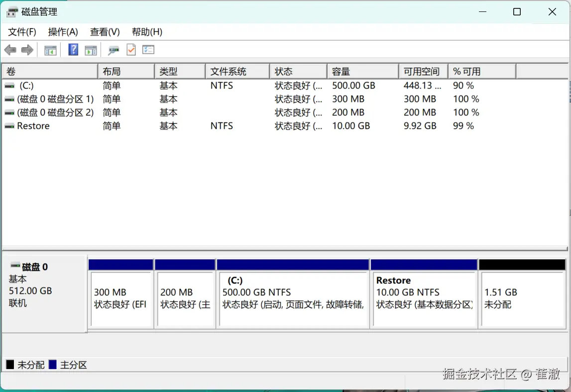
Task: Toggle the console tree pane icon
Action: tap(50, 50)
